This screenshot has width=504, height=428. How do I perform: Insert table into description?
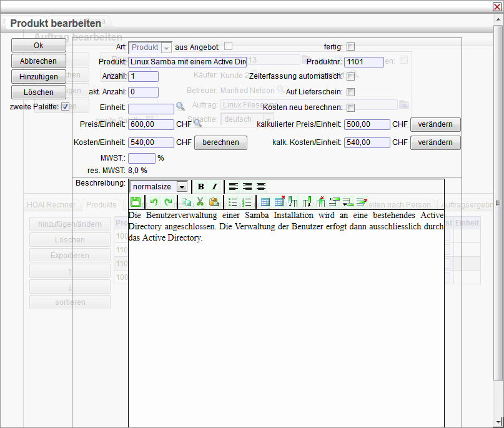(265, 202)
